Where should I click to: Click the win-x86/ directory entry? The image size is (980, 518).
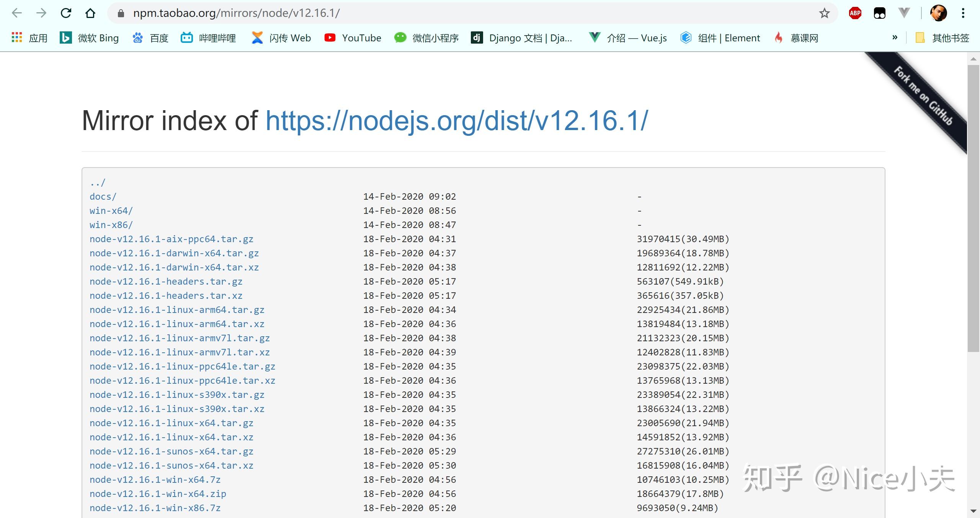tap(110, 224)
